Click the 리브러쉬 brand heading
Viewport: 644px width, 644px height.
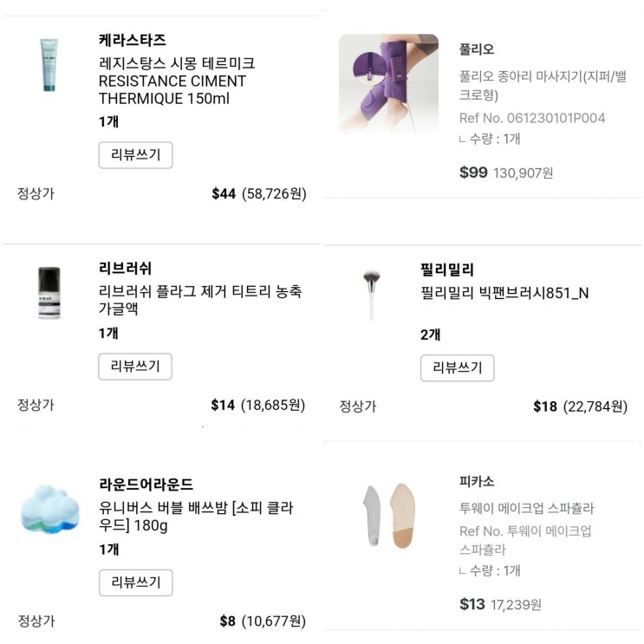[x=126, y=268]
